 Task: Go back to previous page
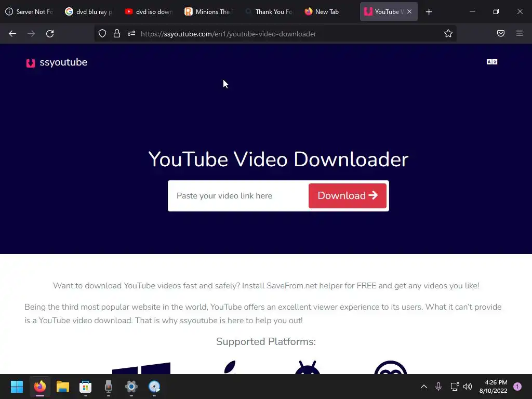12,34
